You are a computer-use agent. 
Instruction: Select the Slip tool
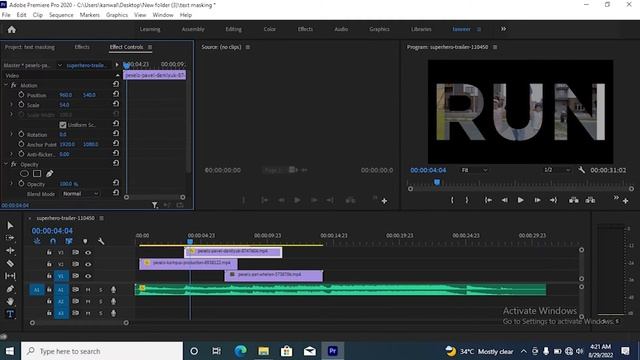click(x=10, y=276)
